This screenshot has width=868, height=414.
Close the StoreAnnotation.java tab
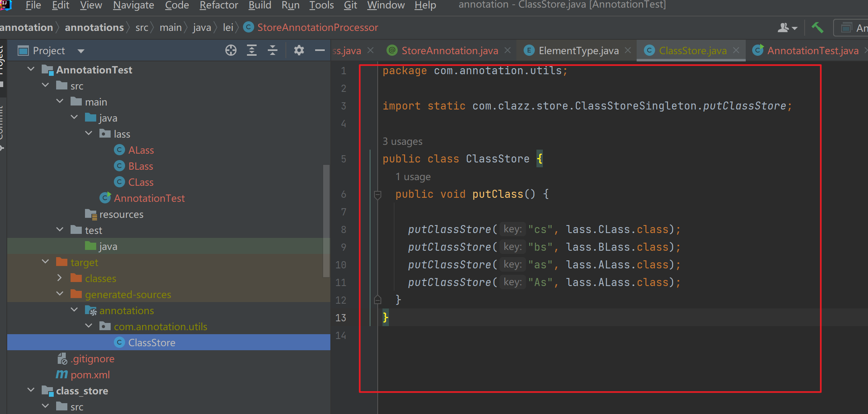click(508, 50)
